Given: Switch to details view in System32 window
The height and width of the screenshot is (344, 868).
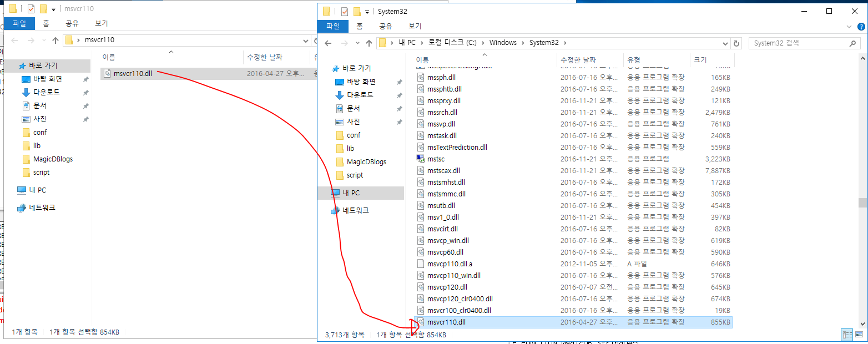Looking at the screenshot, I should 847,335.
